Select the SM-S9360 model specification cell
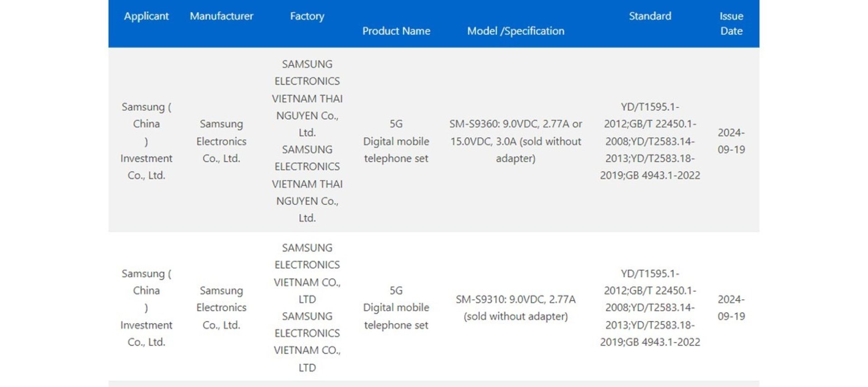 coord(515,141)
